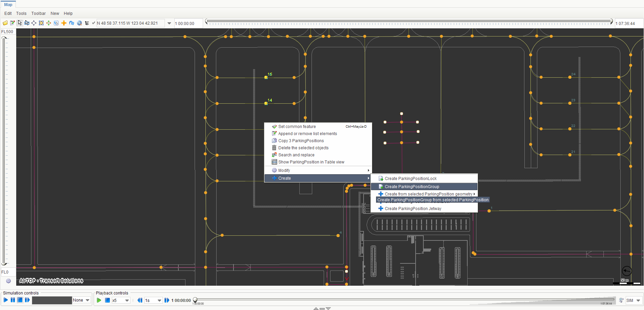644x310 pixels.
Task: Click the coordinates input field
Action: (130, 23)
